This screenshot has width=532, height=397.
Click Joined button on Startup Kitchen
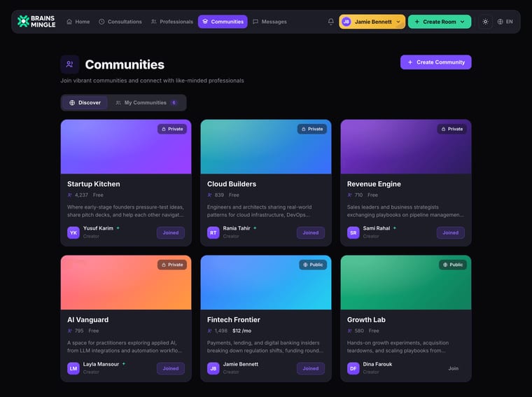click(x=171, y=232)
